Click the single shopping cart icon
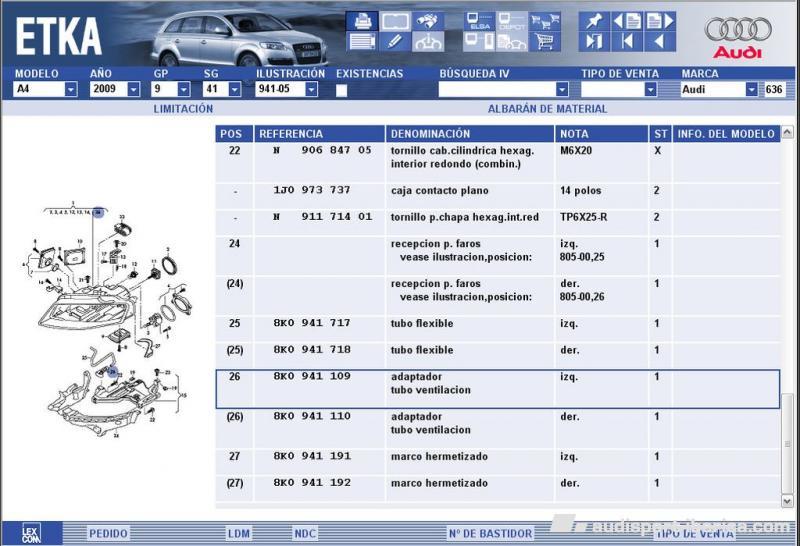This screenshot has height=546, width=800. (x=545, y=41)
